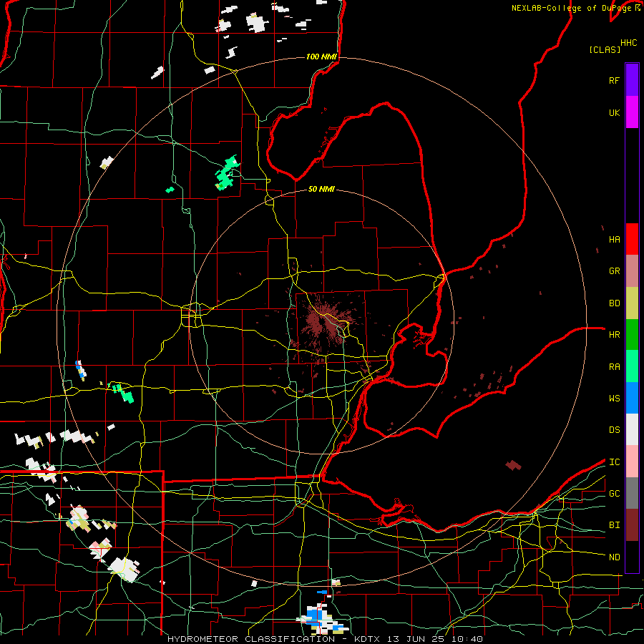The height and width of the screenshot is (644, 644).
Task: Select the dusty pink GR legend swatch
Action: [632, 271]
